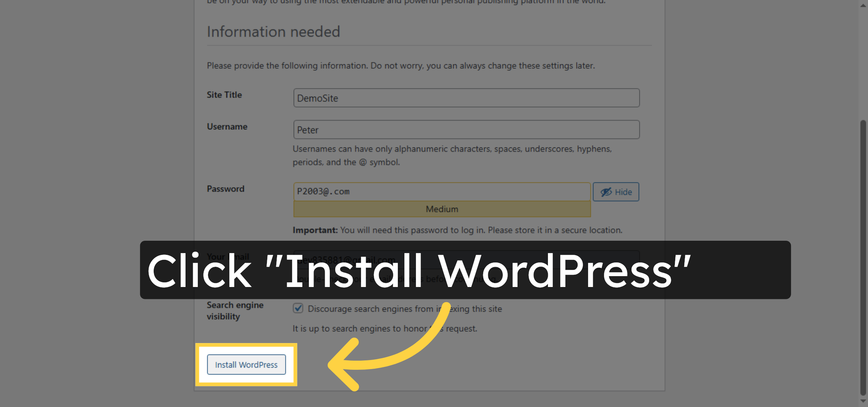The image size is (868, 407).
Task: Click the Site Title field showing "DemoSite"
Action: (466, 98)
